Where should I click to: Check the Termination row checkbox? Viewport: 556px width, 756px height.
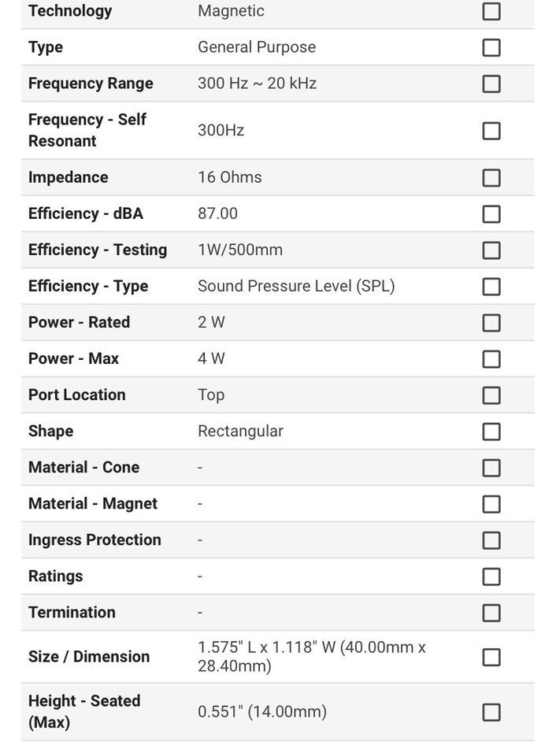click(491, 613)
